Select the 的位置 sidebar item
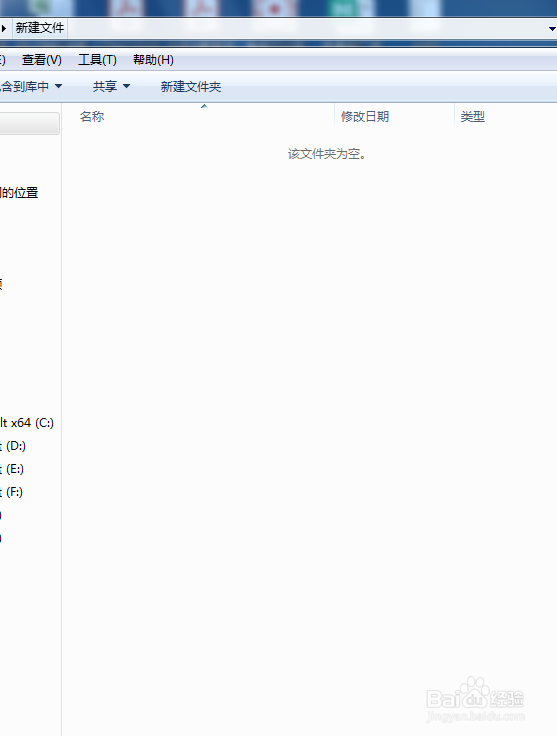The image size is (557, 736). click(x=19, y=192)
